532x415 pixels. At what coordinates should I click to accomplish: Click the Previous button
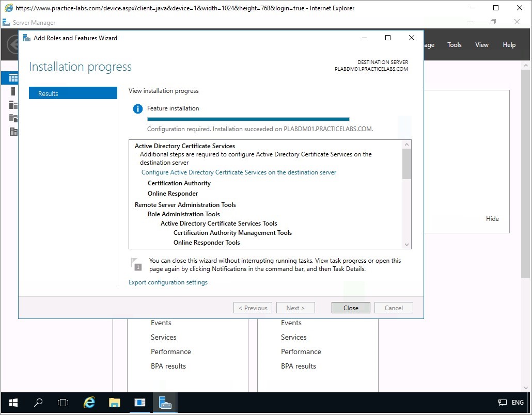(253, 308)
